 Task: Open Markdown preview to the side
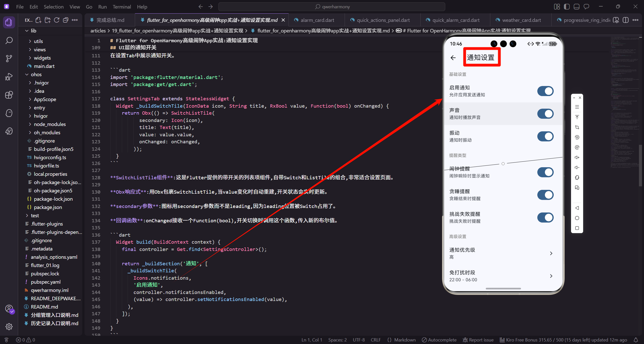[616, 20]
